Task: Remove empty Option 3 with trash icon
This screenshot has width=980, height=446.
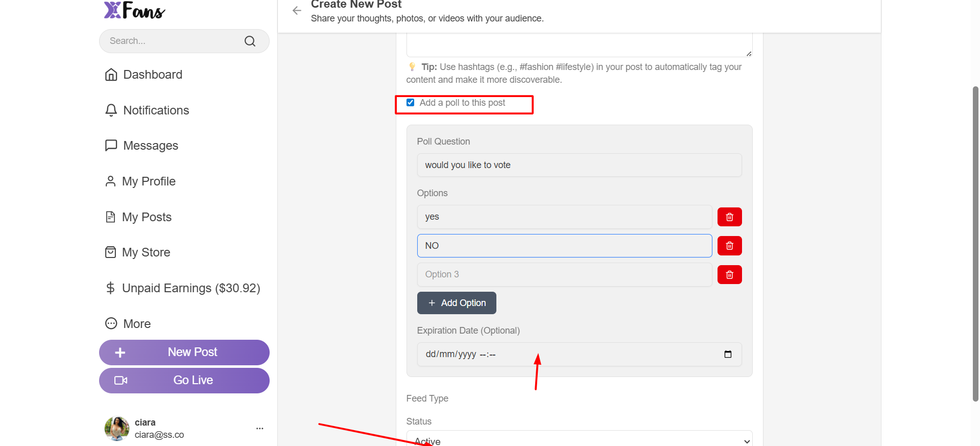Action: click(x=729, y=275)
